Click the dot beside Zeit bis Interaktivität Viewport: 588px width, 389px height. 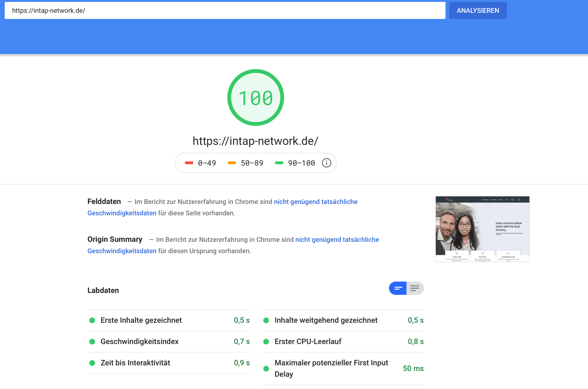[x=92, y=363]
